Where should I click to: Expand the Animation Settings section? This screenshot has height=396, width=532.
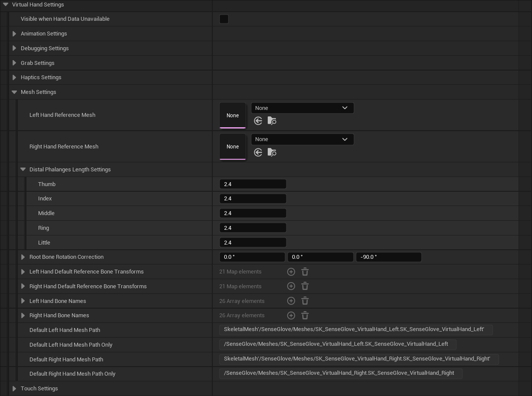click(14, 34)
